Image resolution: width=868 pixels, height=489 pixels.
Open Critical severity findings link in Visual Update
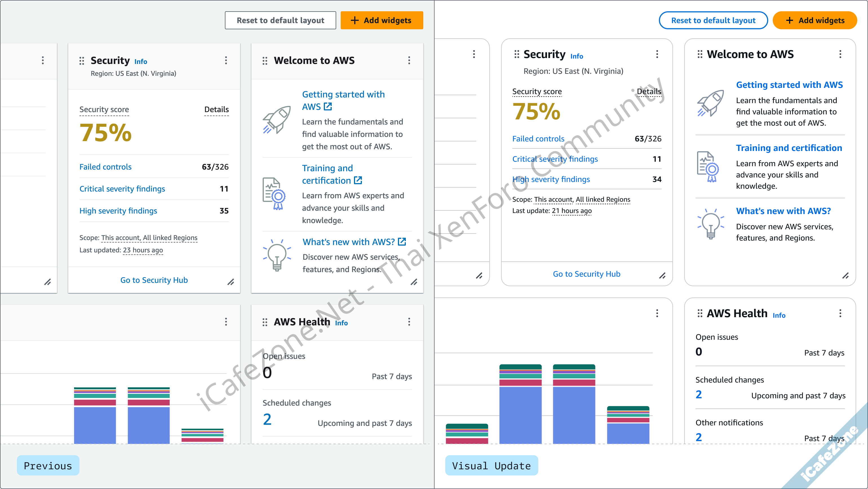[x=555, y=159]
